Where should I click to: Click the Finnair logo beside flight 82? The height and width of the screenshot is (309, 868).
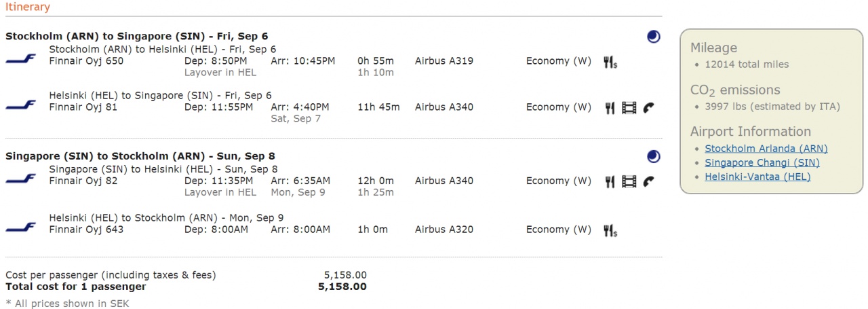pyautogui.click(x=21, y=180)
